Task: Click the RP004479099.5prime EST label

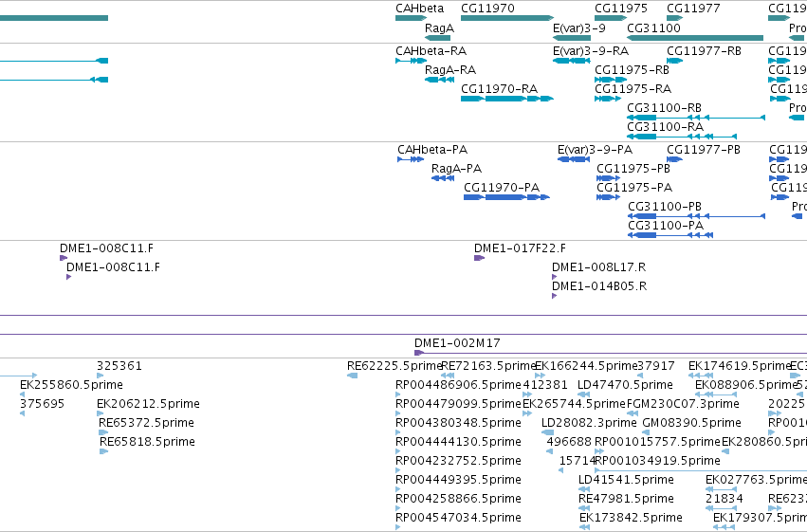Action: point(458,404)
